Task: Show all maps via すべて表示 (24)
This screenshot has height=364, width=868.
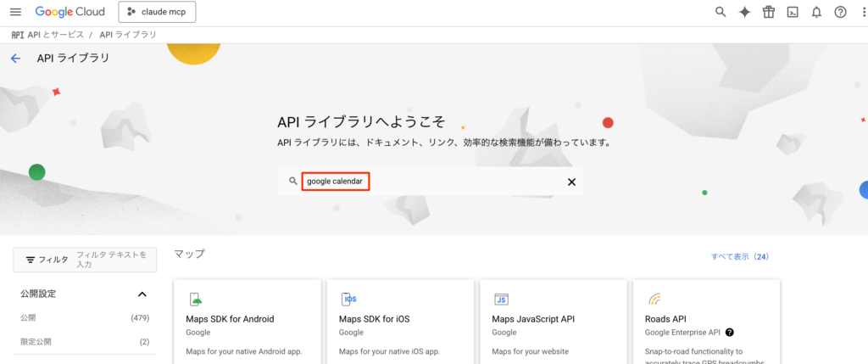Action: (x=739, y=256)
